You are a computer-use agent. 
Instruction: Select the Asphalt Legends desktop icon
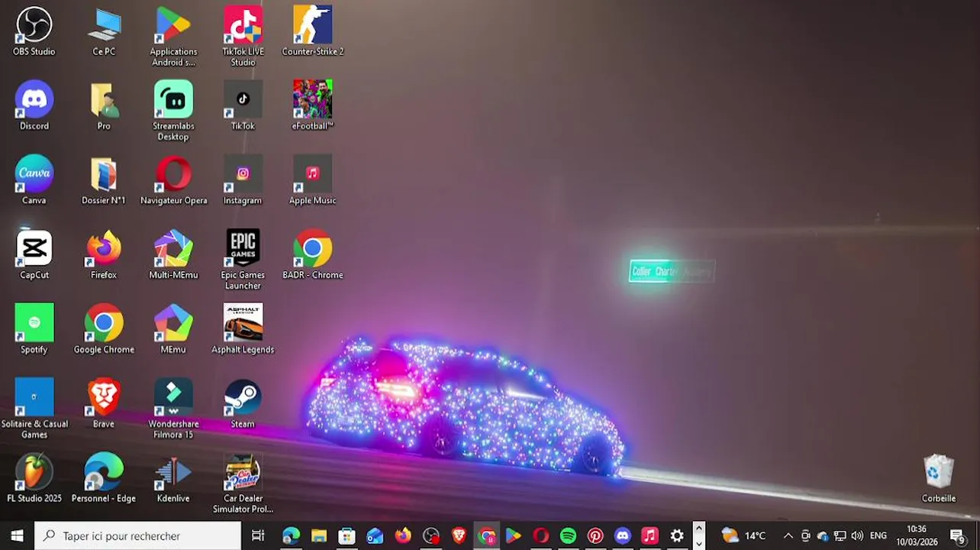tap(243, 329)
